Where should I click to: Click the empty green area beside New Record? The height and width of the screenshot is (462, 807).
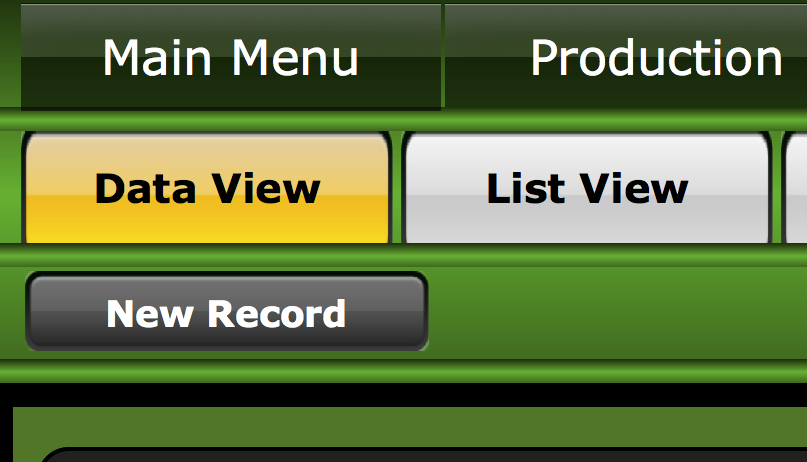[x=618, y=312]
